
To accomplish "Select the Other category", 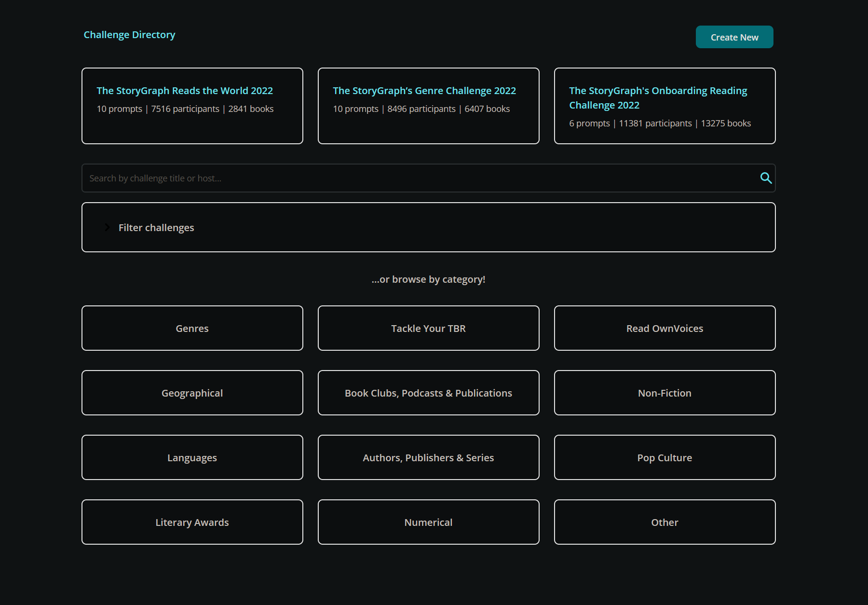I will [665, 522].
